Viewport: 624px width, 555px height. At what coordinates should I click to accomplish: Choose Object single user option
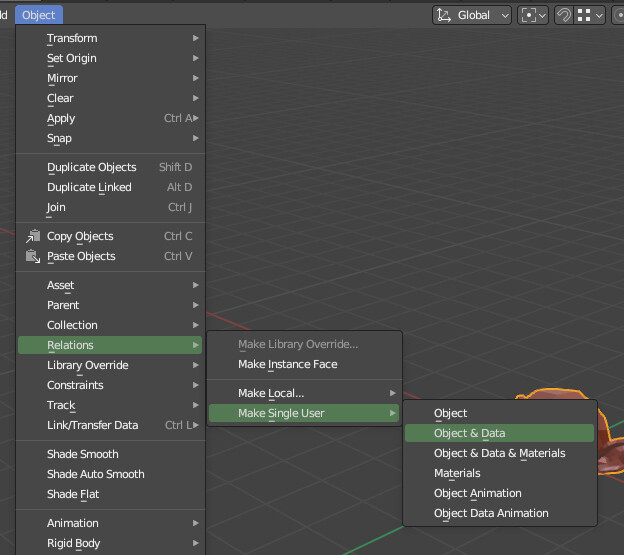tap(499, 413)
